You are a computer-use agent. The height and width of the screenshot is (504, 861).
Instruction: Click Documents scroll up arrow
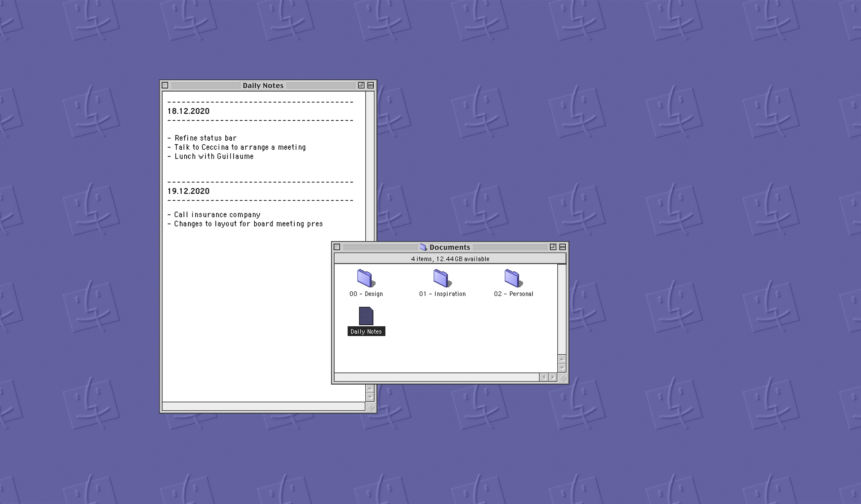click(562, 359)
